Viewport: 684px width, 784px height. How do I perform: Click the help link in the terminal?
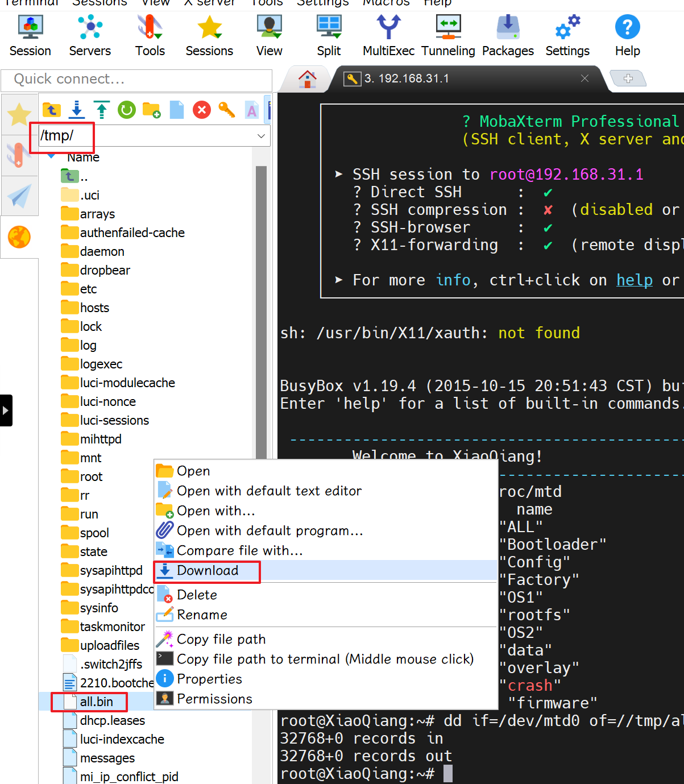[634, 280]
